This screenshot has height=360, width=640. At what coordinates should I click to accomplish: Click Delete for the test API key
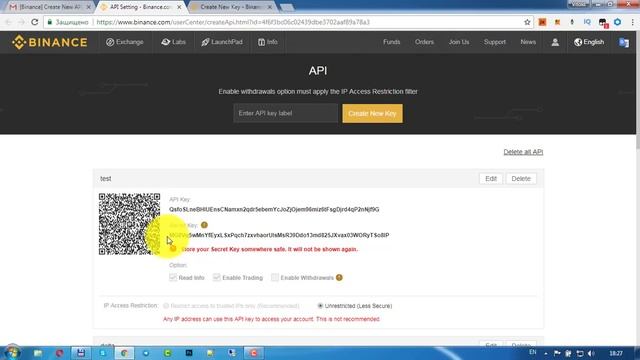click(x=521, y=179)
